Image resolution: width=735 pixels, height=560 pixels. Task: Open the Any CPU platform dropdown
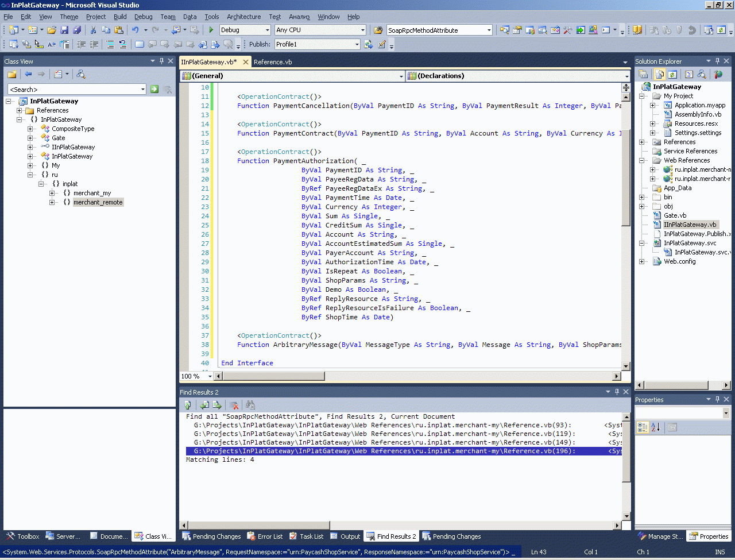pos(362,30)
